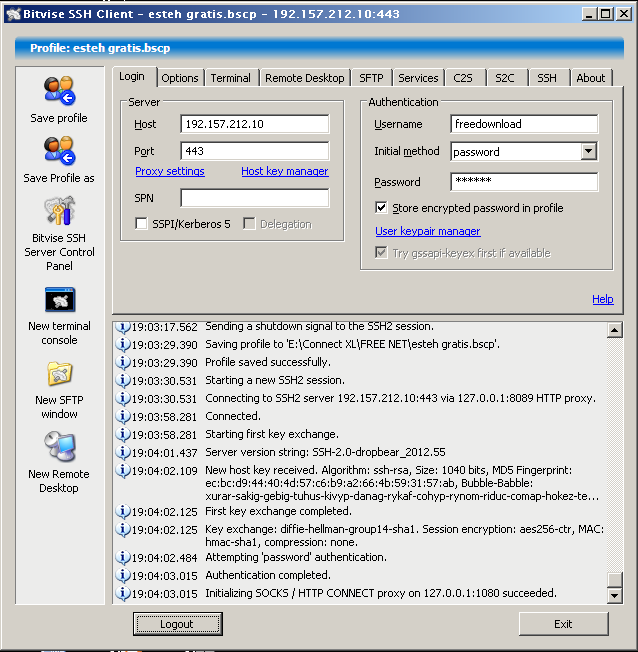This screenshot has width=638, height=652.
Task: Click info icon beside 'Profile saved successfully.'
Action: tap(123, 362)
